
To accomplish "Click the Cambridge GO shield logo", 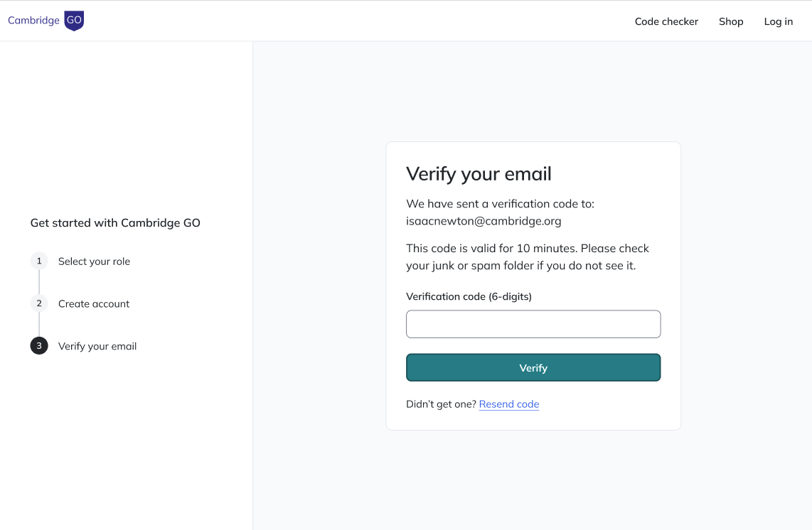I will pos(74,21).
